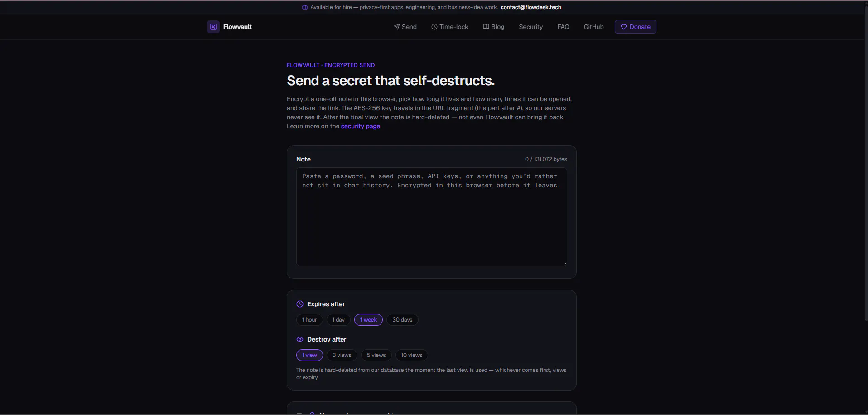
Task: Click the heading "Send a secret that self-destructs."
Action: click(x=391, y=81)
